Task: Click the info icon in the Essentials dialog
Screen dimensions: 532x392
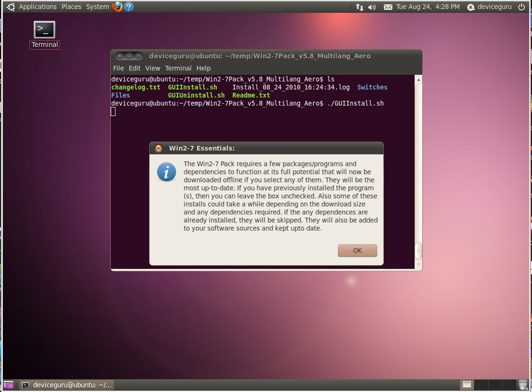Action: 166,172
